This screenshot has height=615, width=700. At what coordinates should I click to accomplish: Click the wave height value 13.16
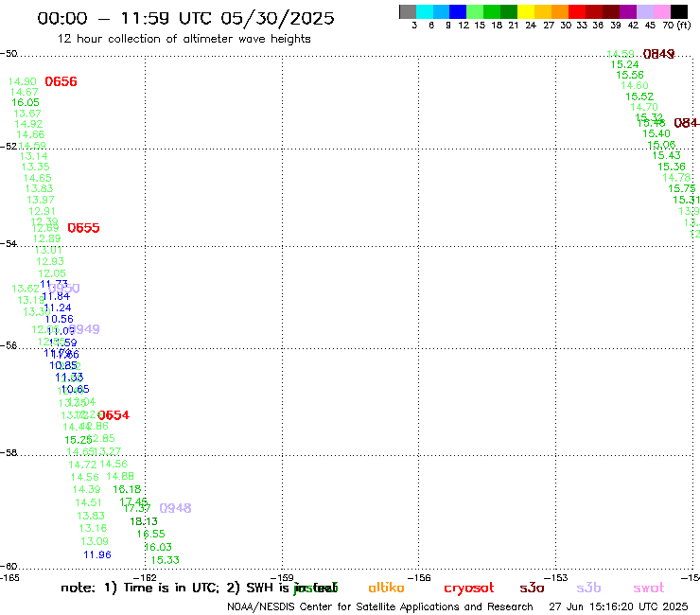click(94, 528)
